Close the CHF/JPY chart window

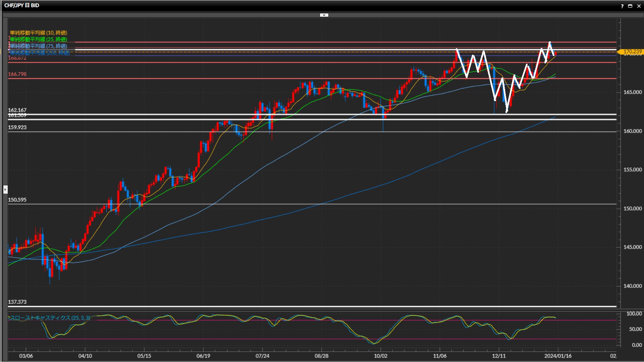tap(639, 6)
